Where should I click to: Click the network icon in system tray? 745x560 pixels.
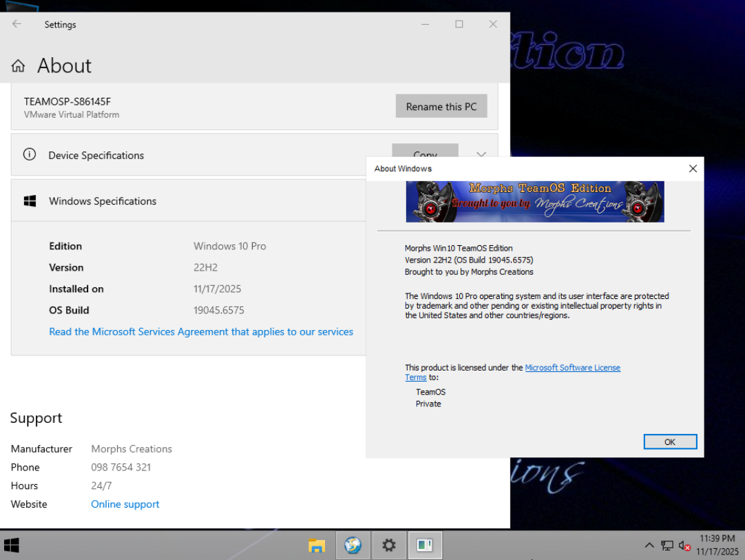(x=667, y=546)
